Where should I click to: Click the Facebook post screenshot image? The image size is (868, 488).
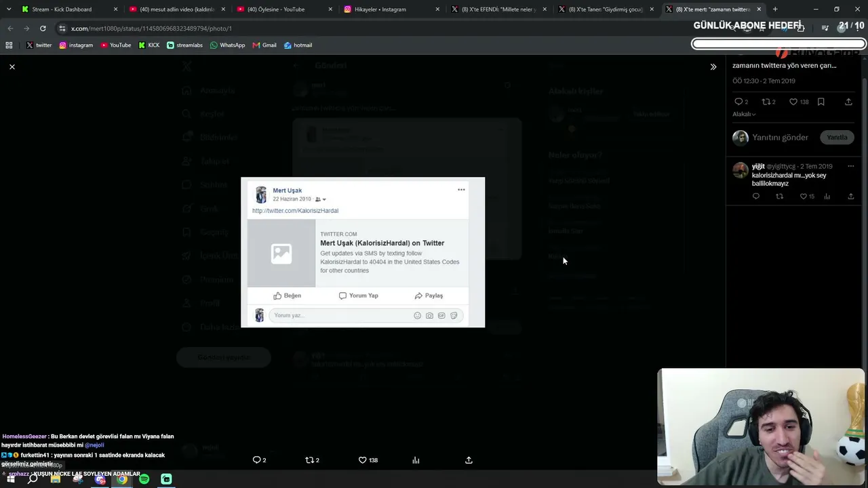[363, 252]
